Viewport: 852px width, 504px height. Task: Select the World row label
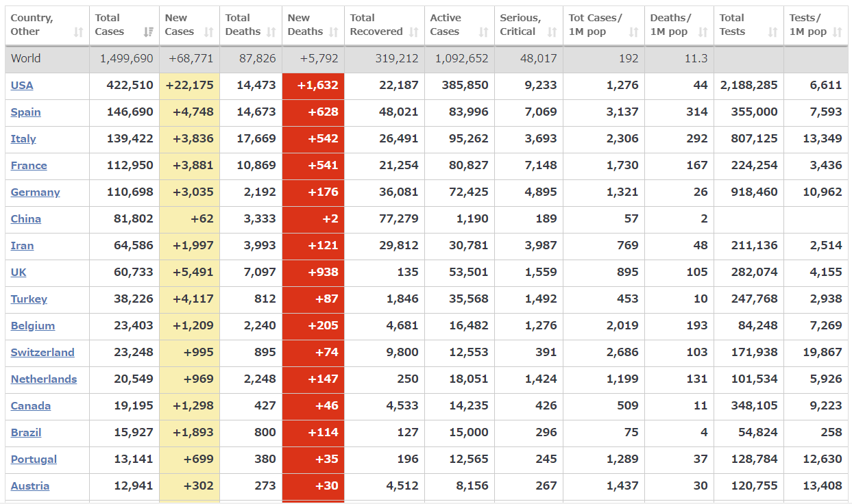click(x=26, y=59)
